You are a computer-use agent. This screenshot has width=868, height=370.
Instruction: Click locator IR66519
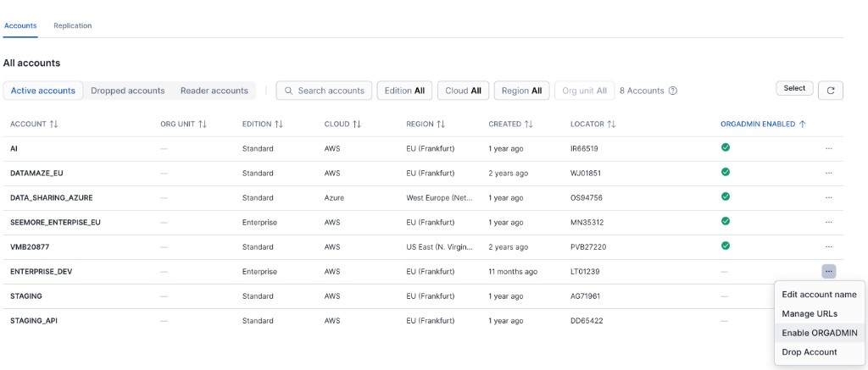pos(584,149)
